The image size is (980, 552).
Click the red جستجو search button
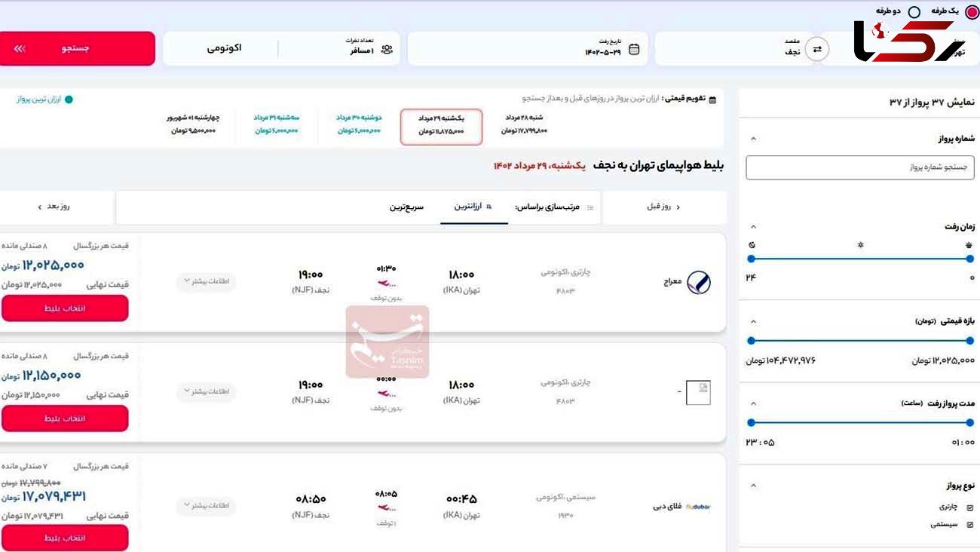(77, 48)
